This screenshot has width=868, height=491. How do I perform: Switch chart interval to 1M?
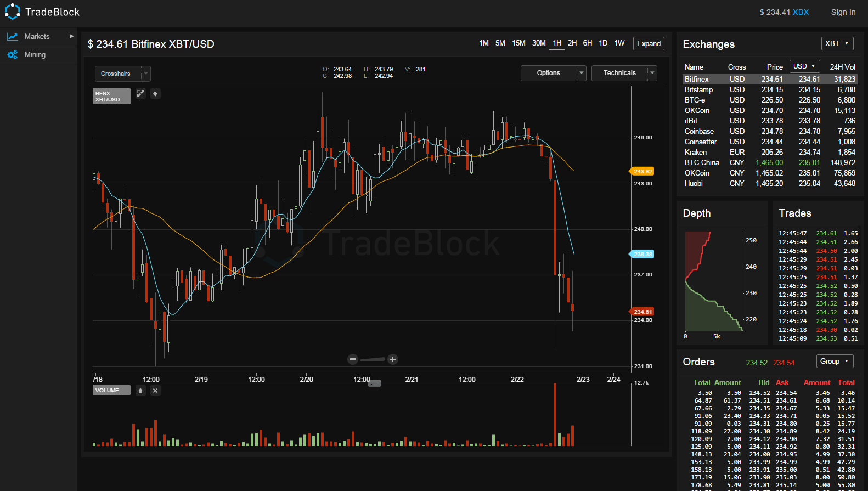pyautogui.click(x=483, y=43)
